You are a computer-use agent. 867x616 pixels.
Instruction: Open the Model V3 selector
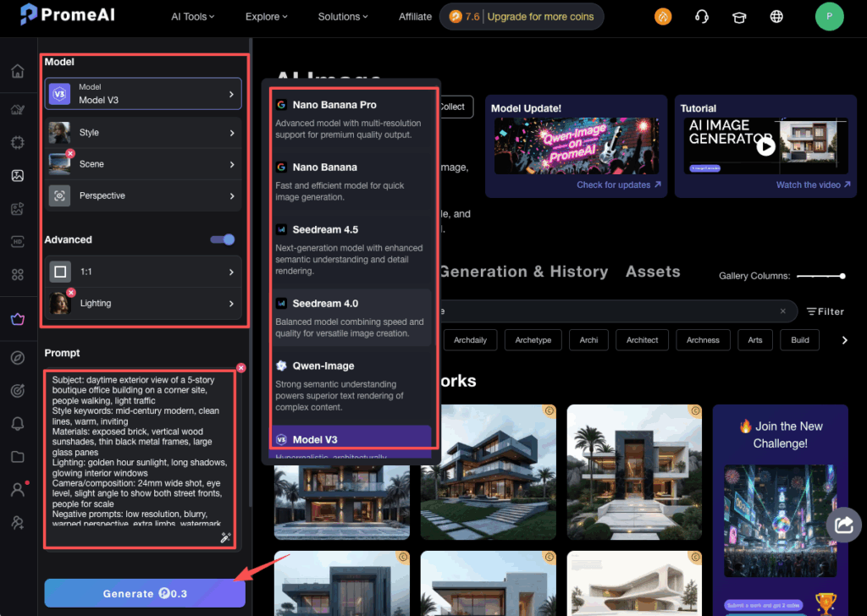[x=143, y=94]
